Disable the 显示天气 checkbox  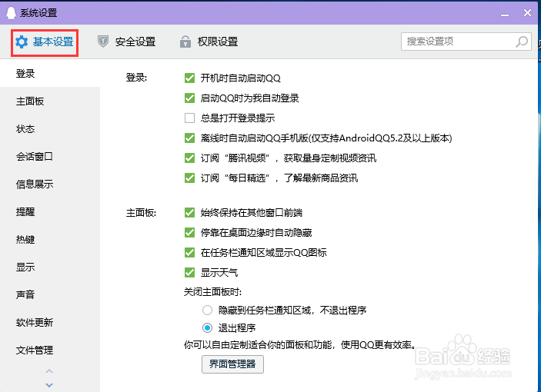point(189,272)
